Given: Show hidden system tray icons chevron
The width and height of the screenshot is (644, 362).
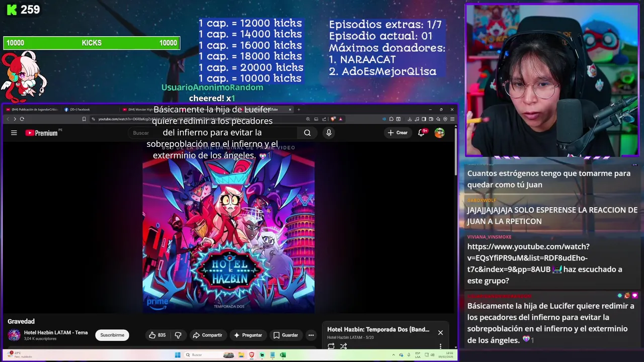Looking at the screenshot, I should pos(393,355).
